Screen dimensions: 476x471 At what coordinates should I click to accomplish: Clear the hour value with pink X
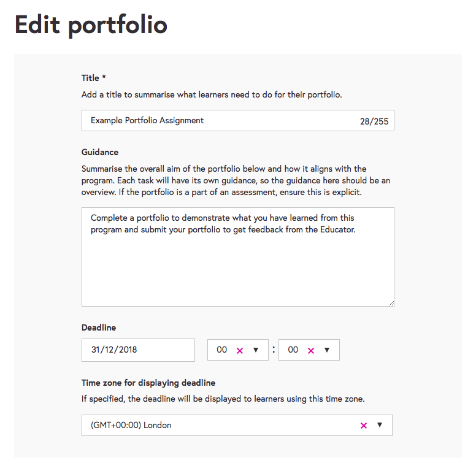click(240, 350)
